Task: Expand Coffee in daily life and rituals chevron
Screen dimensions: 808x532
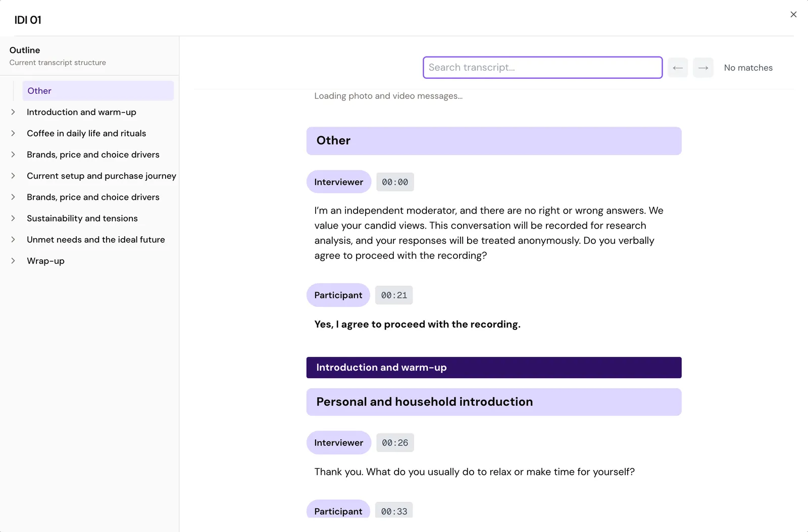Action: coord(13,133)
